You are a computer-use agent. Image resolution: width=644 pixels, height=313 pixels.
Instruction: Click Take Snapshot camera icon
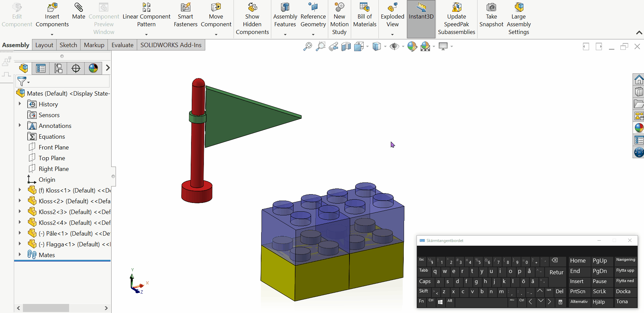pos(491,7)
